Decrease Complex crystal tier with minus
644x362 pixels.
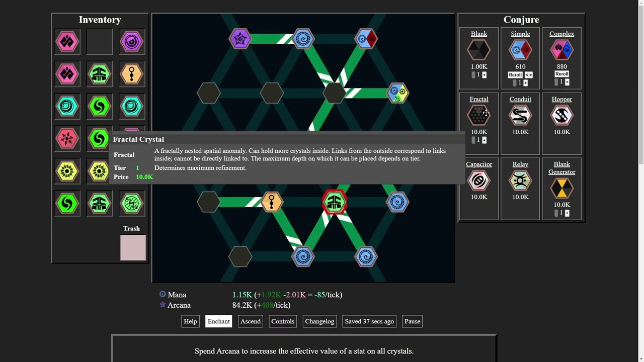[556, 82]
